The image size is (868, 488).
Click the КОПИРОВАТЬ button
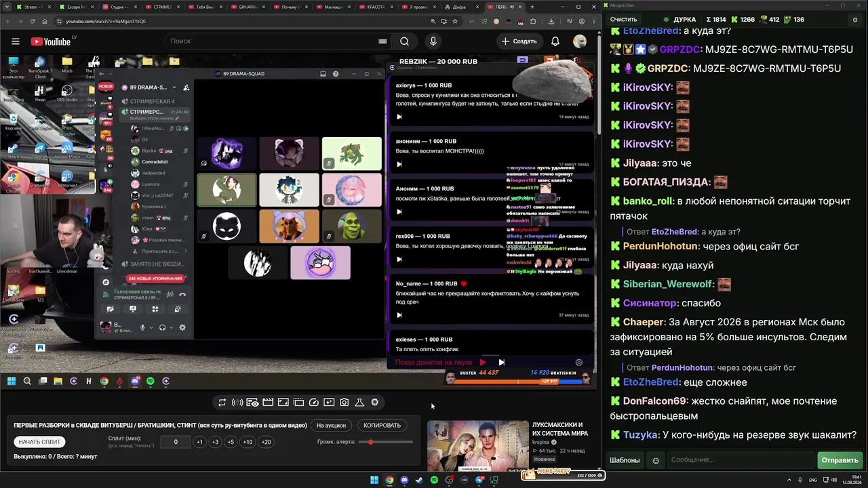382,426
